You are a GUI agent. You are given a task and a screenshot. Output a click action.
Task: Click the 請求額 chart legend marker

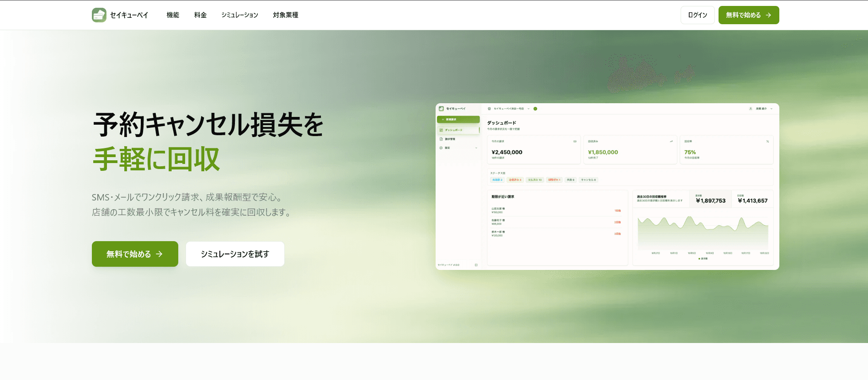tap(699, 259)
